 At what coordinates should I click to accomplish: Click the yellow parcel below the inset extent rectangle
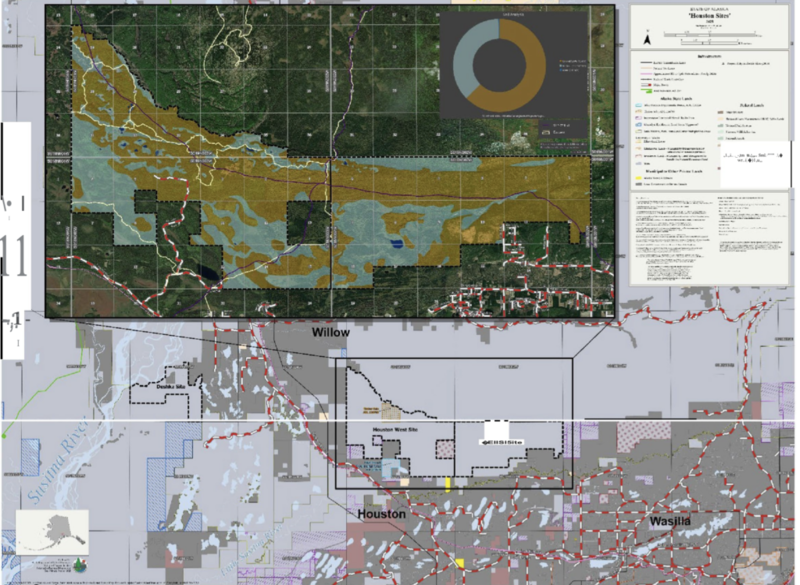pos(448,484)
